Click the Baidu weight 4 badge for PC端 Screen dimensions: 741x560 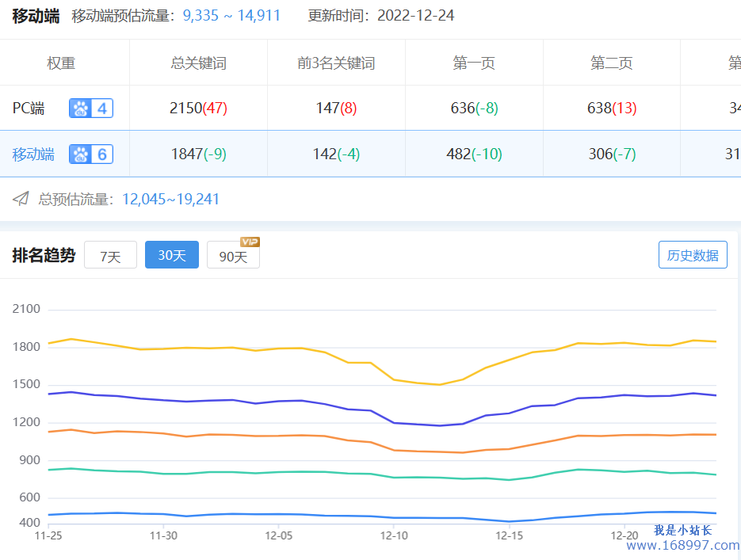pos(91,109)
